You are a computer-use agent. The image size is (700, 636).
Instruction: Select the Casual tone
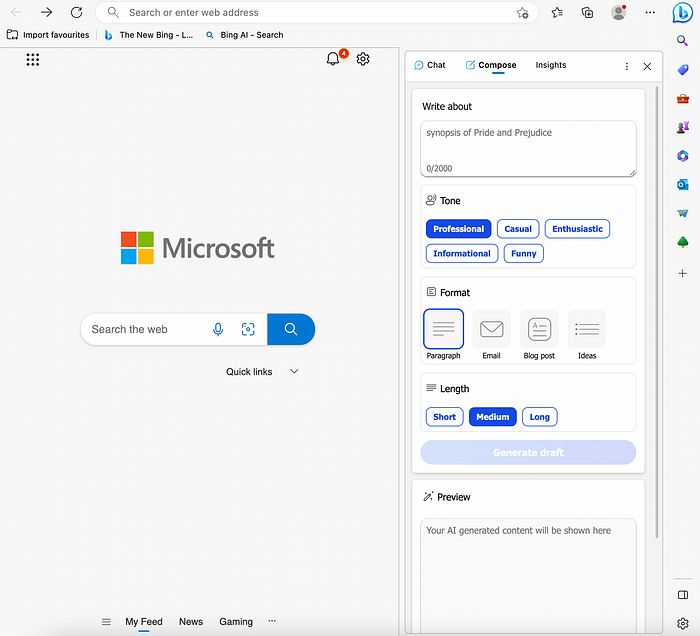pos(518,229)
